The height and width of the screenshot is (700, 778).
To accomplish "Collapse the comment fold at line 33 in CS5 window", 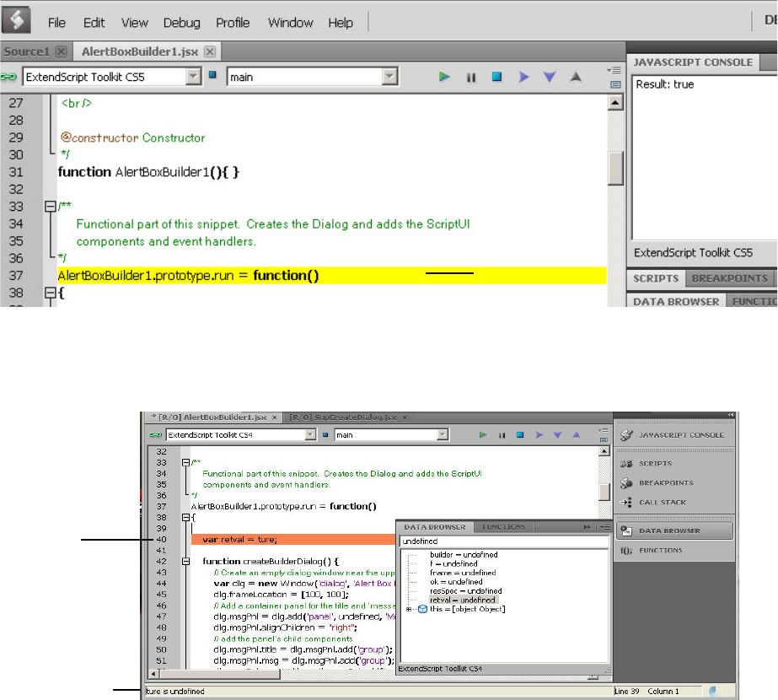I will coord(50,206).
